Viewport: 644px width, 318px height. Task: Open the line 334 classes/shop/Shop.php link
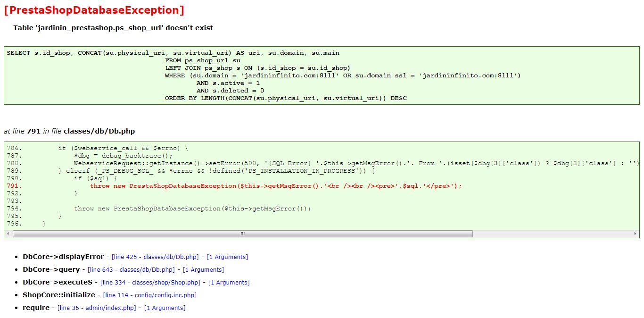click(150, 283)
